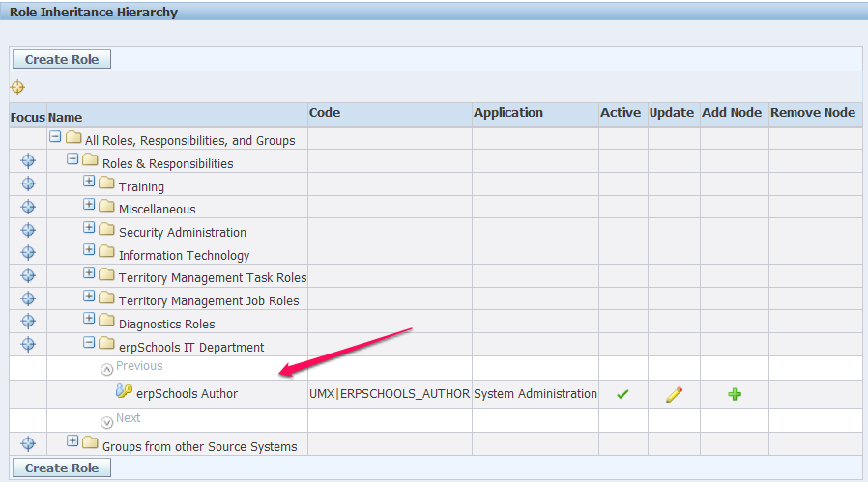Click the Information Technology folder icon
The image size is (868, 482).
pyautogui.click(x=107, y=251)
